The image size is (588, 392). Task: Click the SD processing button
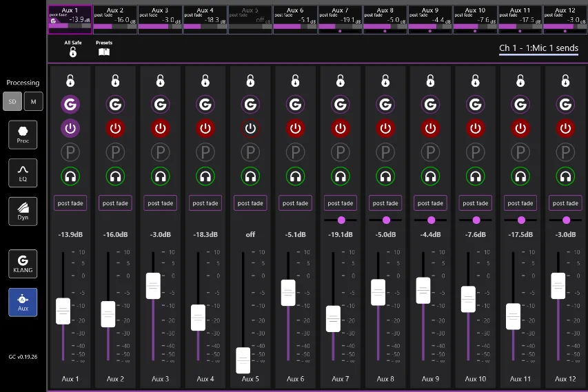[12, 101]
